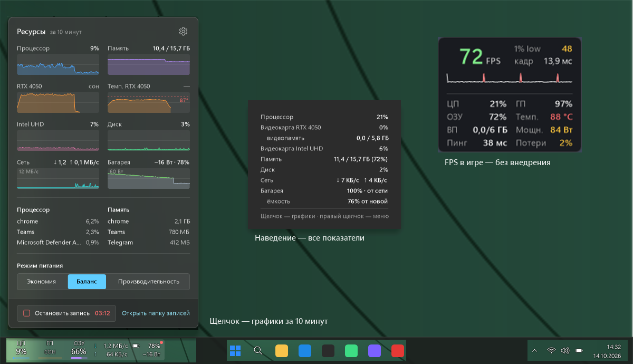Click ЦП 9% taskbar indicator

click(x=21, y=350)
